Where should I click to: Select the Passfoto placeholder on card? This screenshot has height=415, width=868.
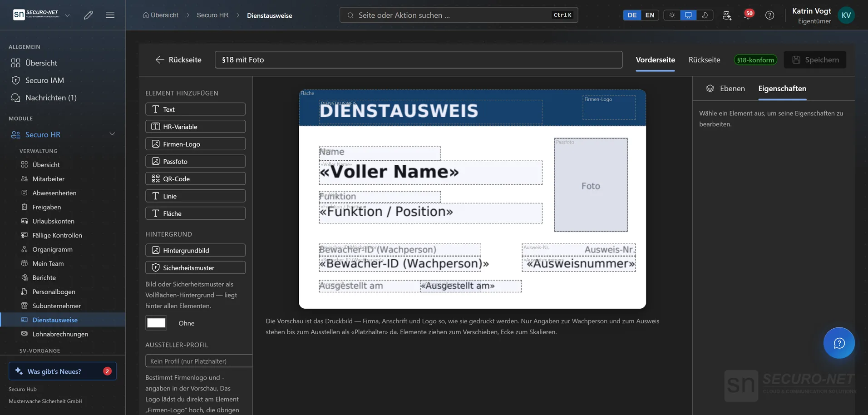tap(591, 185)
